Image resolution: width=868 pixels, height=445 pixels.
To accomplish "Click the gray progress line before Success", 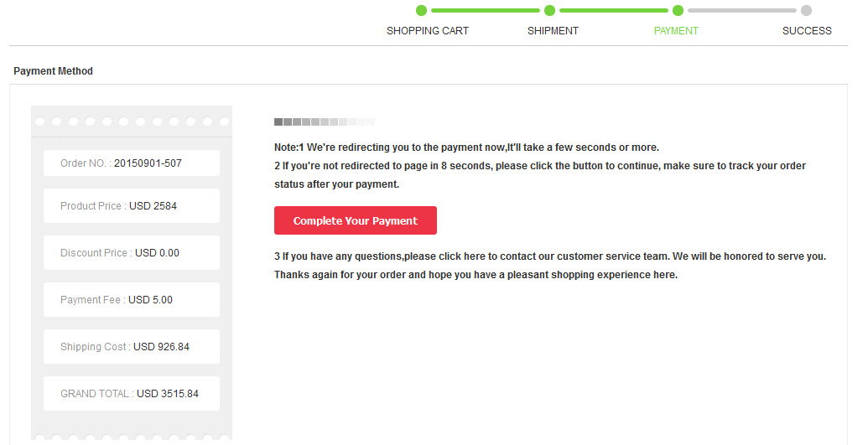I will point(742,10).
